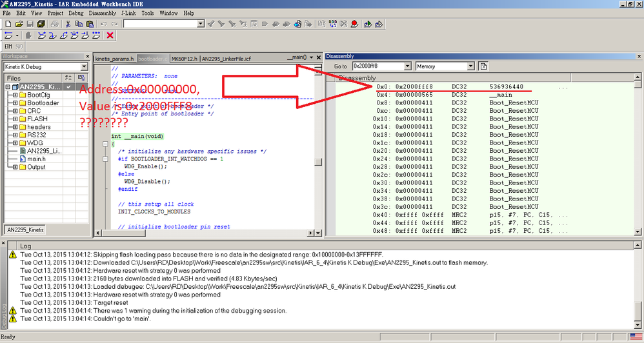Image resolution: width=644 pixels, height=343 pixels.
Task: Expand the Output folder
Action: pos(15,167)
